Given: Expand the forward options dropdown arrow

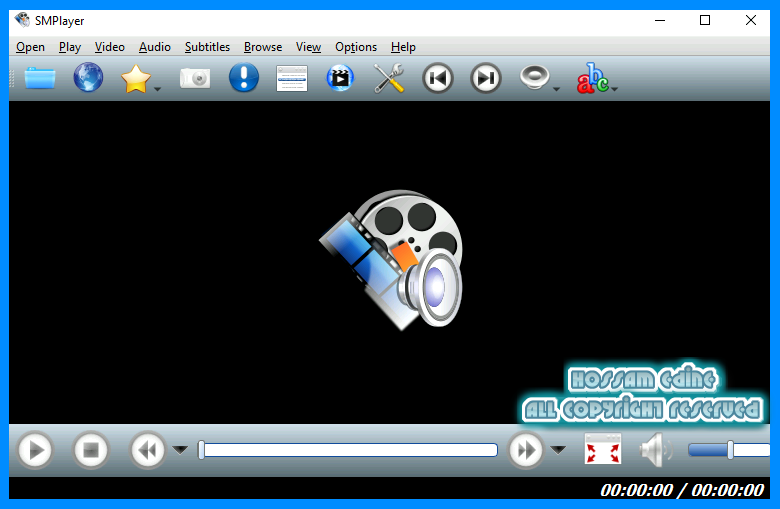Looking at the screenshot, I should point(558,450).
